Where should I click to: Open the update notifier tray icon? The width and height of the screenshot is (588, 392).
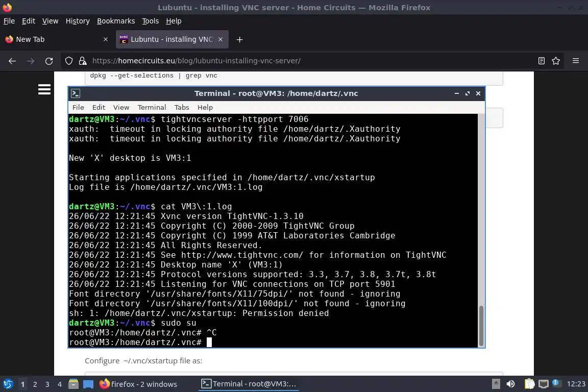(556, 383)
